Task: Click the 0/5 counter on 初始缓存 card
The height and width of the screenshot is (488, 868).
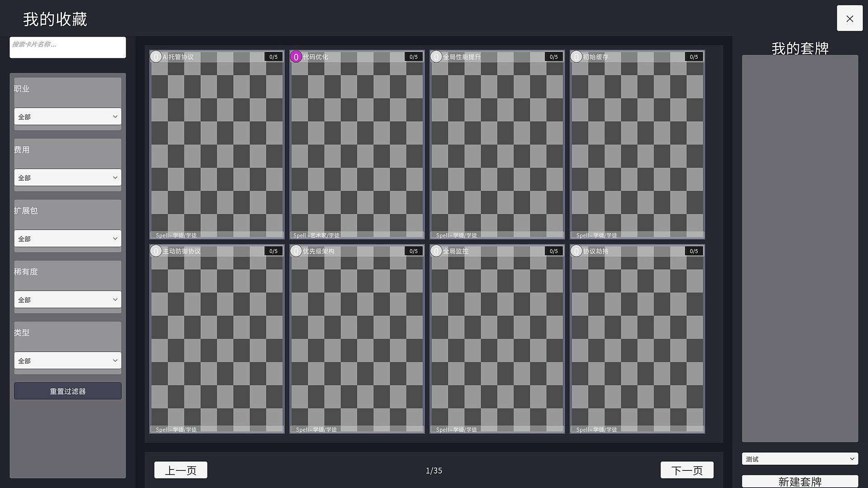Action: pos(694,57)
